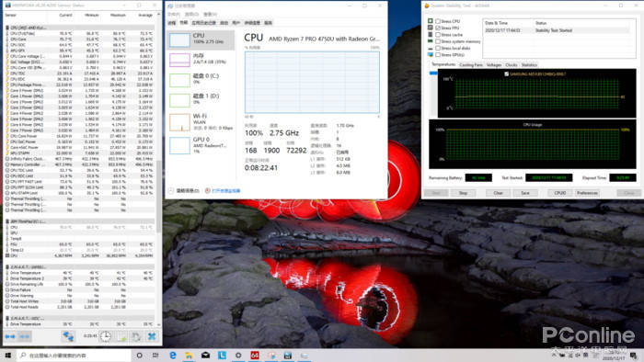Screen dimensions: 644x362
Task: Click HWiNFO save log icon
Action: pyautogui.click(x=121, y=336)
